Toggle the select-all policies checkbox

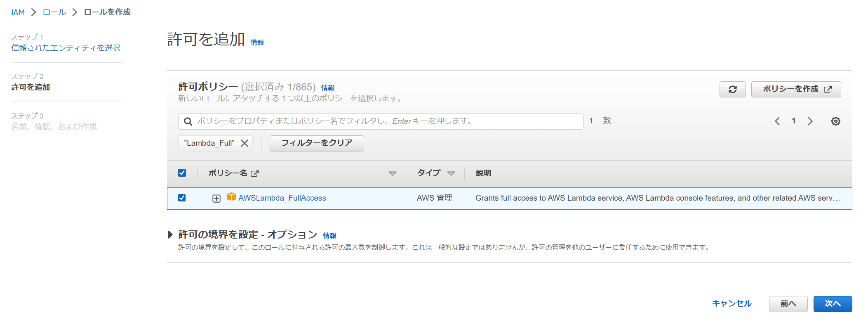(182, 173)
